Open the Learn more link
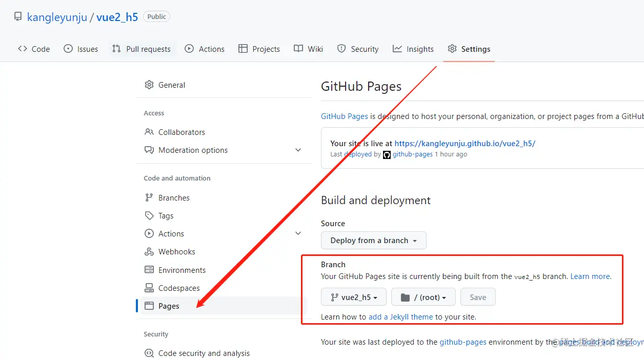Screen dimensions: 644x358 [x=590, y=276]
